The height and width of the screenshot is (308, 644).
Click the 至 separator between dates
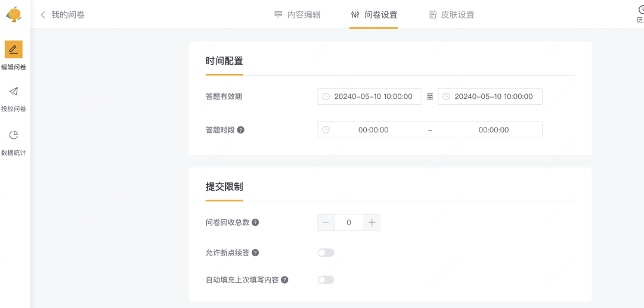click(430, 97)
